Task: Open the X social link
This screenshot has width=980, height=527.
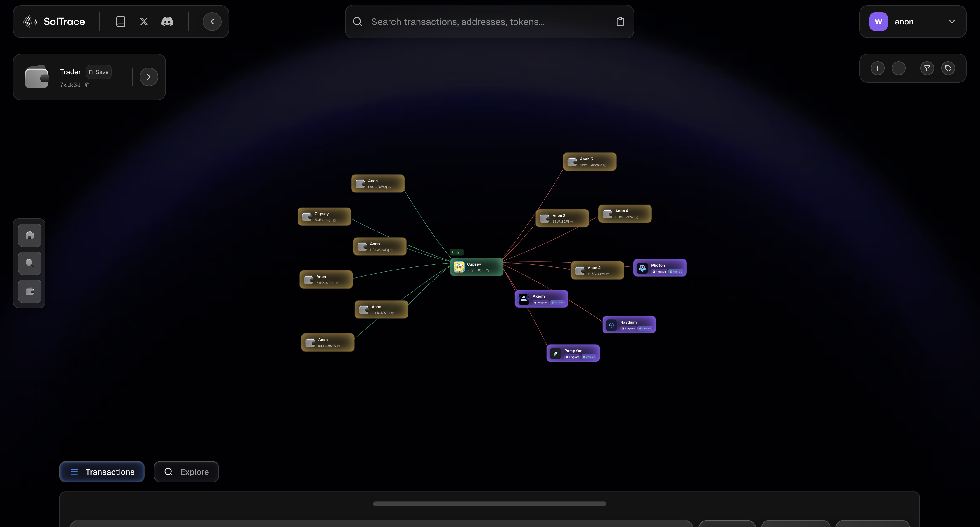Action: click(x=143, y=21)
